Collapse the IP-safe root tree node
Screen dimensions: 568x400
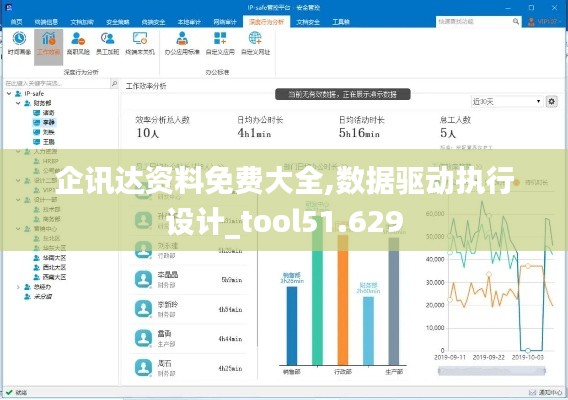(x=9, y=93)
